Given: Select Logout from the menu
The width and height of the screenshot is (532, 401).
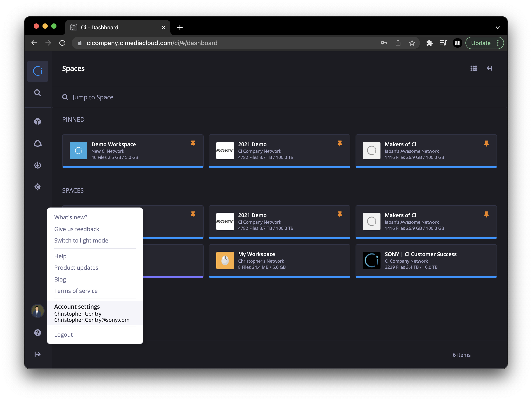Looking at the screenshot, I should tap(63, 335).
